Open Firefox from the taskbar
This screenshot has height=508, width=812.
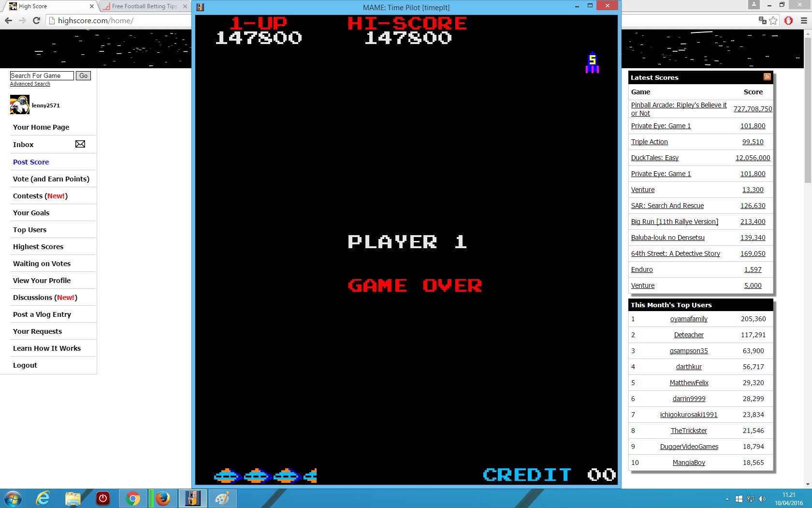(x=163, y=498)
